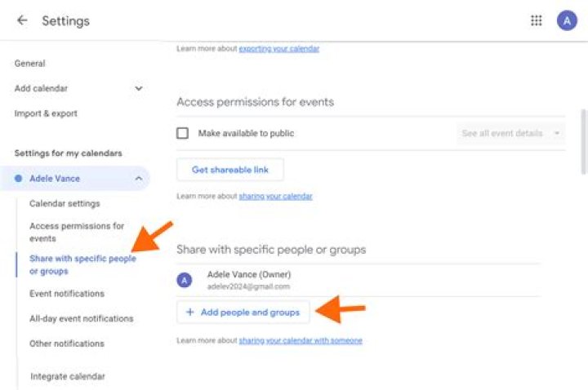Open the Google apps grid
588x390 pixels.
click(537, 20)
